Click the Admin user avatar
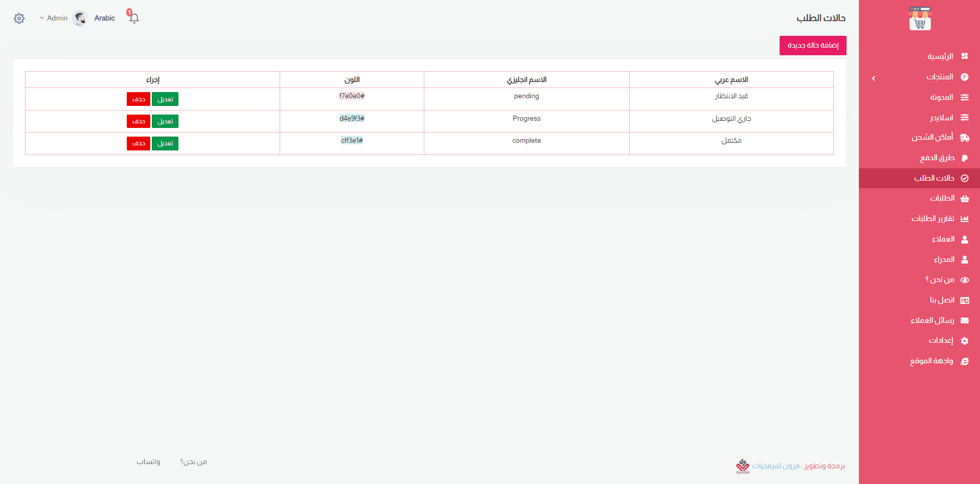 tap(80, 18)
